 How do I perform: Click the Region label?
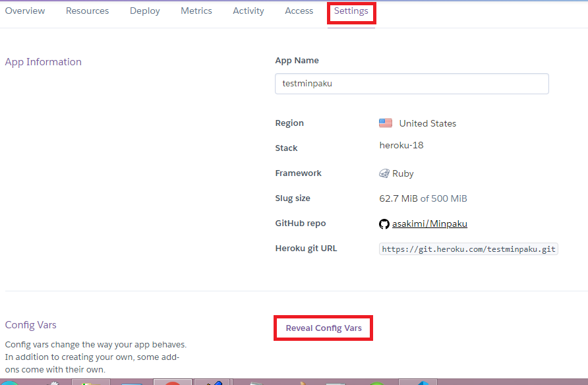pos(289,123)
